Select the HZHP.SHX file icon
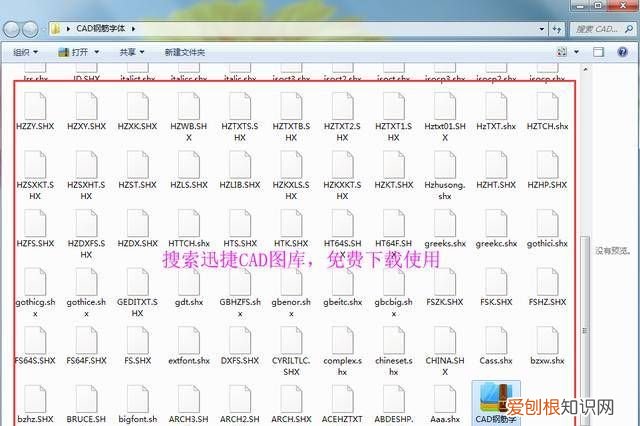Screen dimensions: 640x426 (x=547, y=164)
